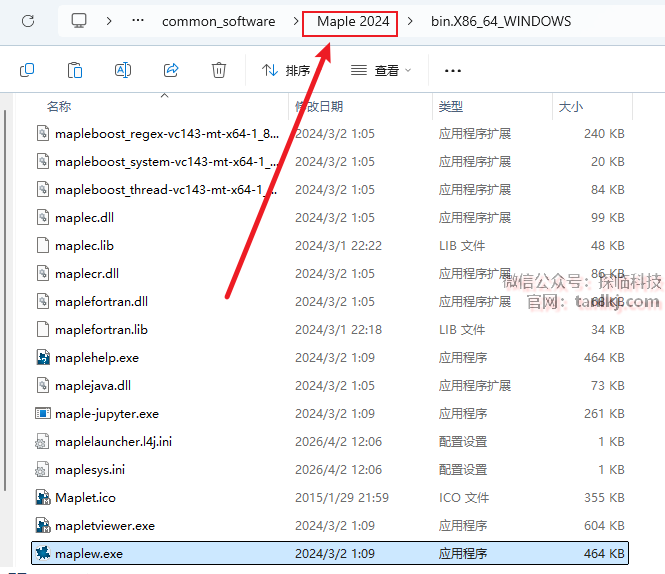Click the 240 KB size cell
Screen dimensions: 665x574
click(x=604, y=134)
